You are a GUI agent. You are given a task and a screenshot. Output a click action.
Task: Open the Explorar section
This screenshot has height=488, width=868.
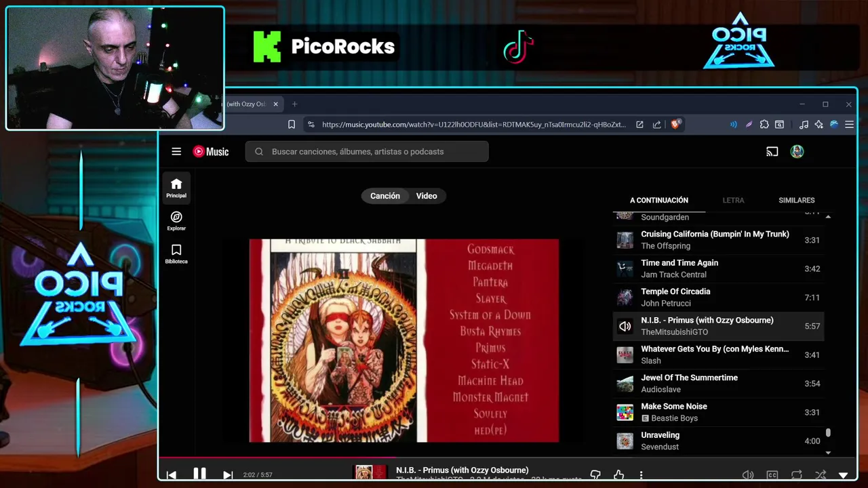pos(176,221)
